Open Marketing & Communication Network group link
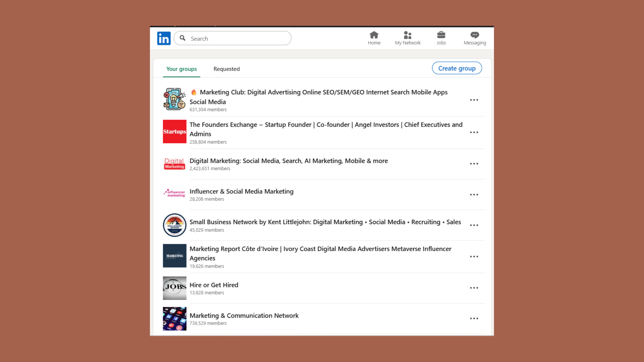This screenshot has width=644, height=362. click(244, 315)
